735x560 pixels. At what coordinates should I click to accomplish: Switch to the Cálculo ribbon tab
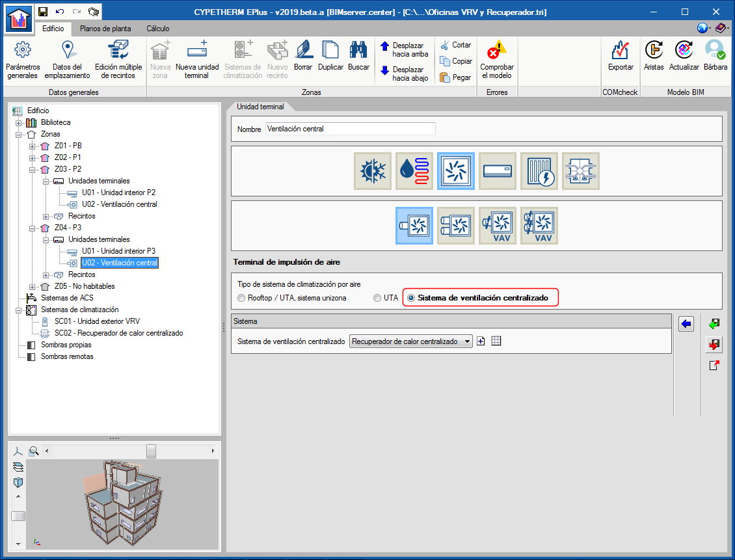pyautogui.click(x=158, y=29)
